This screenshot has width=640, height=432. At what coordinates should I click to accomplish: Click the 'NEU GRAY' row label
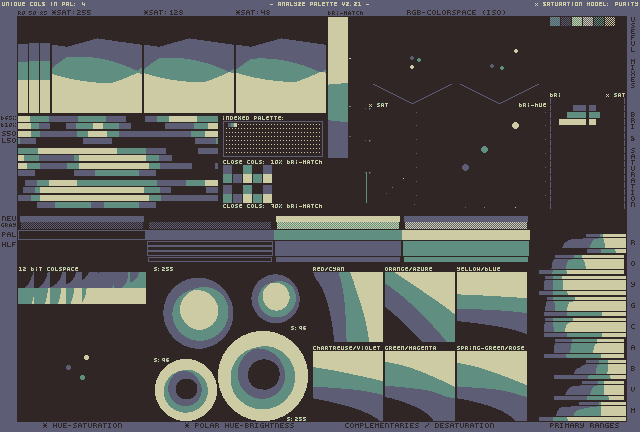point(9,221)
